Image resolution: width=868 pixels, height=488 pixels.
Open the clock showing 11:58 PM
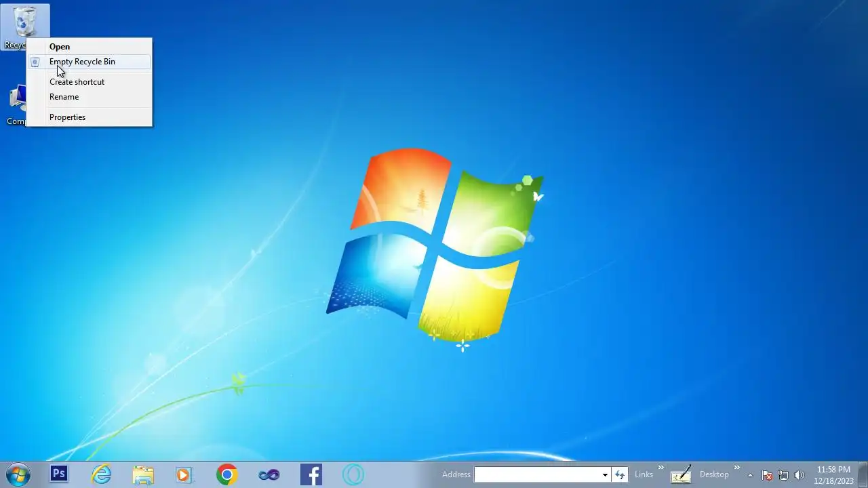point(833,474)
